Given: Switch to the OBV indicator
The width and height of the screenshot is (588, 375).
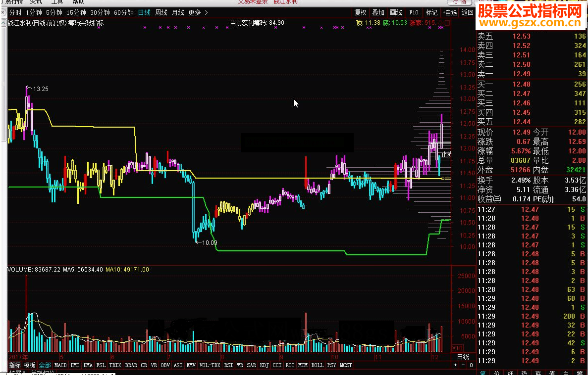Looking at the screenshot, I should [165, 365].
